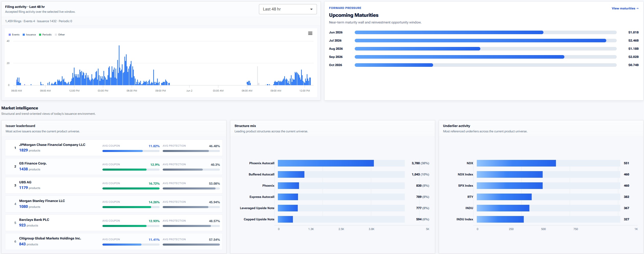The height and width of the screenshot is (254, 644).
Task: Click the 1,459 filings summary line
Action: [39, 21]
